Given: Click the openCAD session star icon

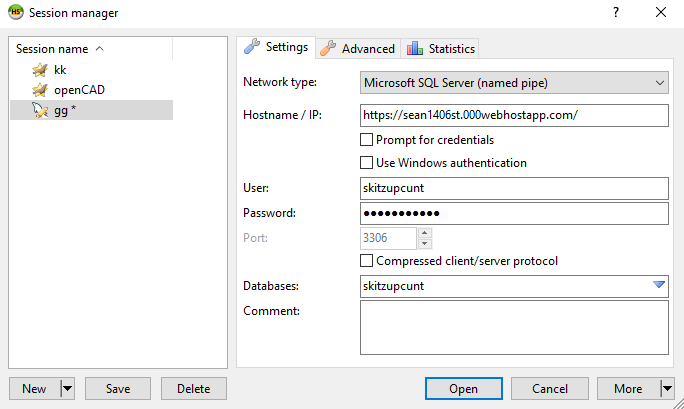Looking at the screenshot, I should tap(40, 90).
